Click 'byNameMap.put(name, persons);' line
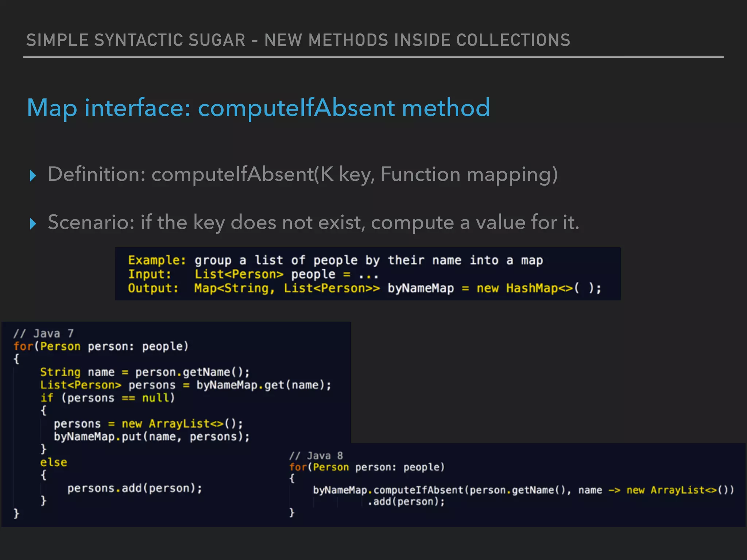747x560 pixels. pyautogui.click(x=152, y=437)
